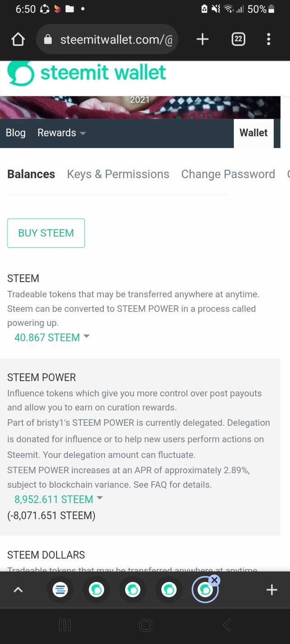Go to the Blog link
The image size is (290, 644).
click(x=15, y=133)
